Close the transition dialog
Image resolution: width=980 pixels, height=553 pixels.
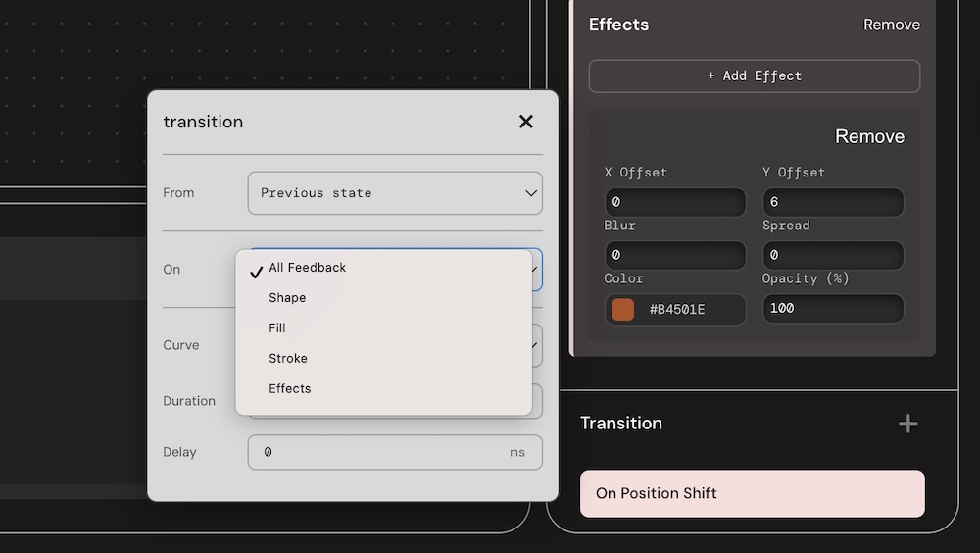(526, 122)
